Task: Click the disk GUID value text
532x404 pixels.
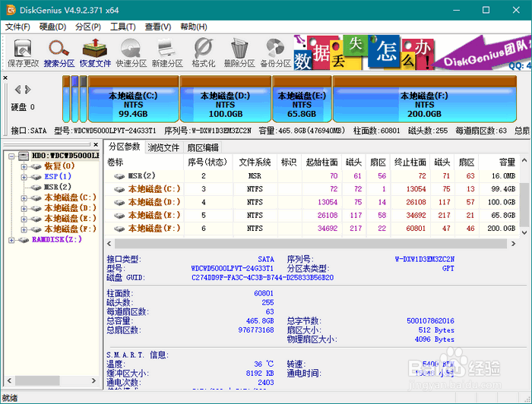Action: (x=262, y=278)
